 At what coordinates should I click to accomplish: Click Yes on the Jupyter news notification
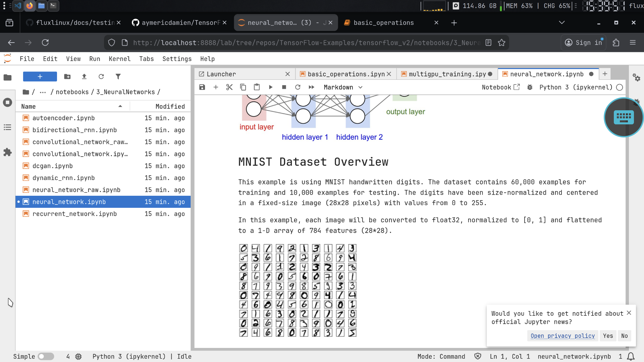[608, 336]
